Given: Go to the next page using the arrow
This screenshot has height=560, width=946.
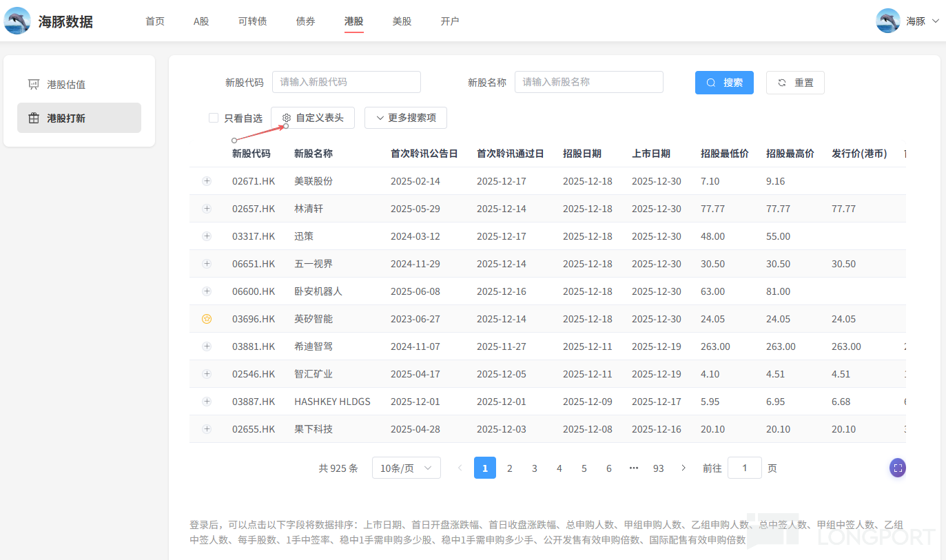Looking at the screenshot, I should tap(683, 468).
